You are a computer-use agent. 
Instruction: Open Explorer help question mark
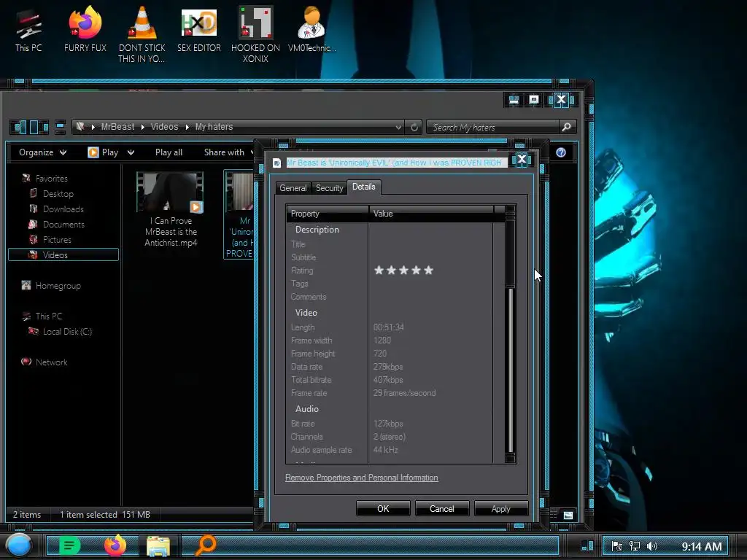(561, 152)
